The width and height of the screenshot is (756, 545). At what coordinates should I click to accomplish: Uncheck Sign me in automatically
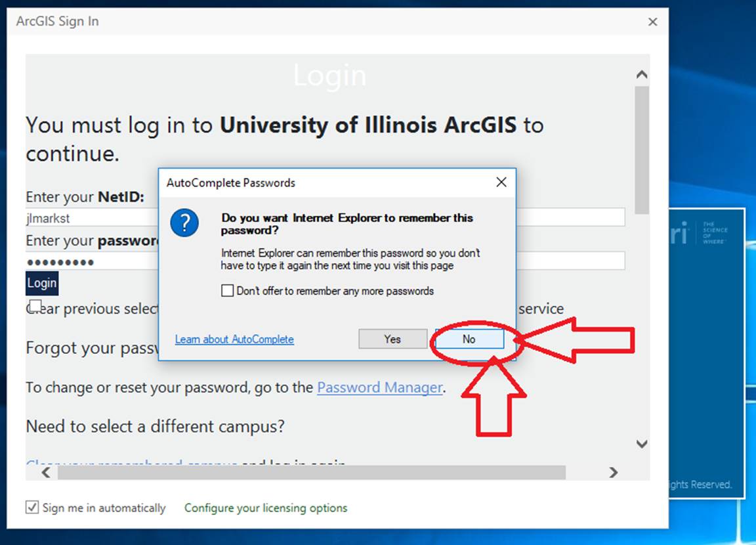(31, 508)
